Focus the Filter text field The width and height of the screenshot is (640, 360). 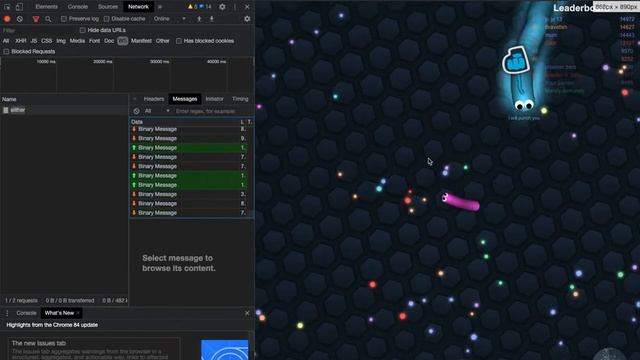(39, 30)
